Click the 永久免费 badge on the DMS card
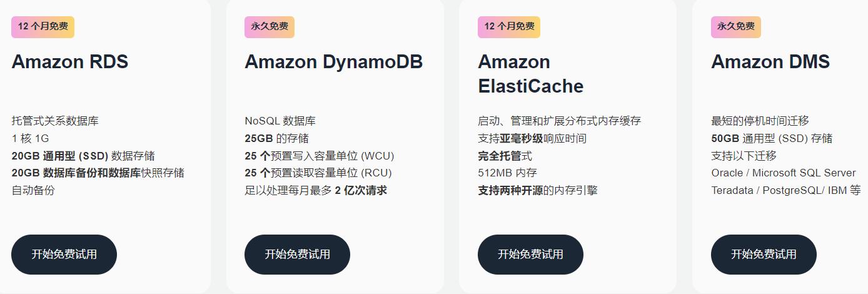Viewport: 868px width, 294px height. tap(736, 27)
